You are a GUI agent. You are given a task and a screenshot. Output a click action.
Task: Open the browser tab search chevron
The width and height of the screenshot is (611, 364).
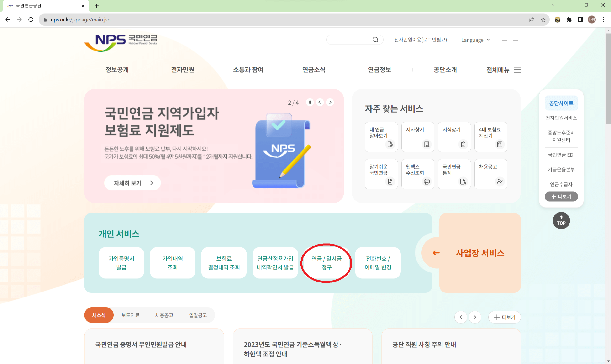point(553,5)
